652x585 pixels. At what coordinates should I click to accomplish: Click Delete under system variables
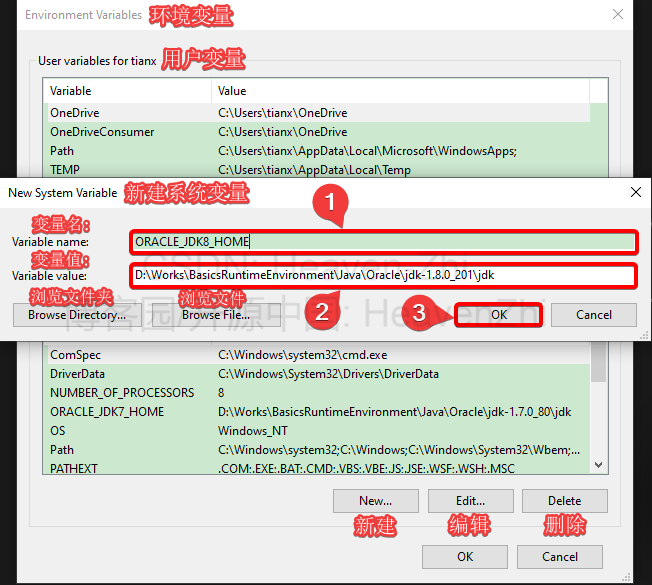click(565, 501)
